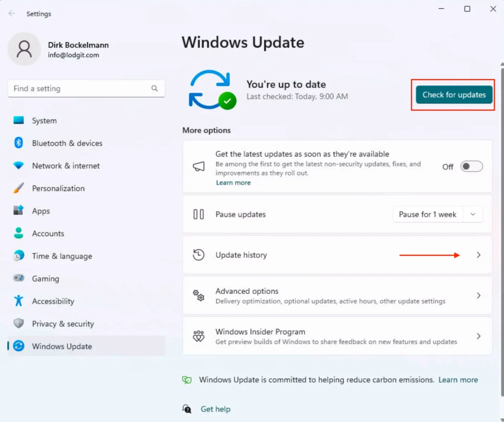Select Gaming in the sidebar
Image resolution: width=504 pixels, height=422 pixels.
pyautogui.click(x=86, y=278)
